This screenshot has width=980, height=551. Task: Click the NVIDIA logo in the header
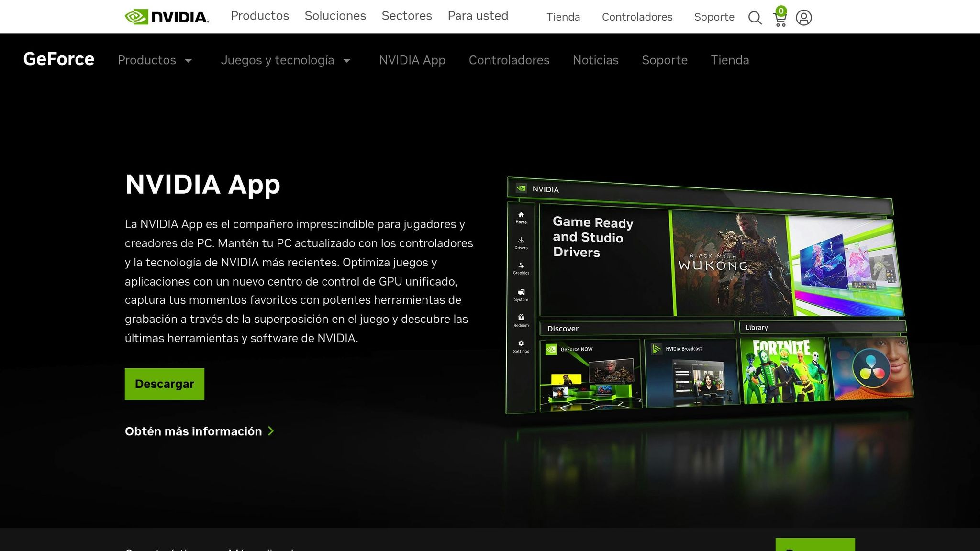point(167,17)
